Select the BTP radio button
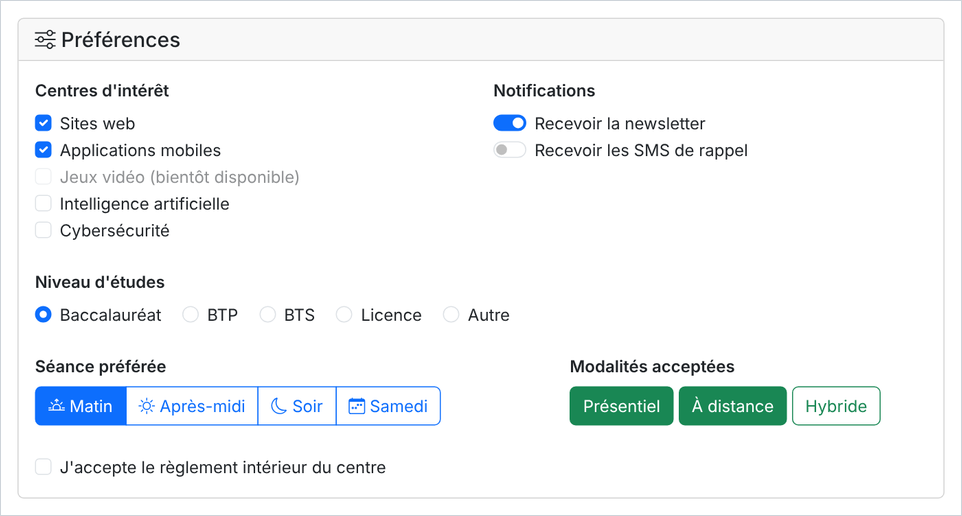Screen dimensions: 962x516 click(x=190, y=315)
